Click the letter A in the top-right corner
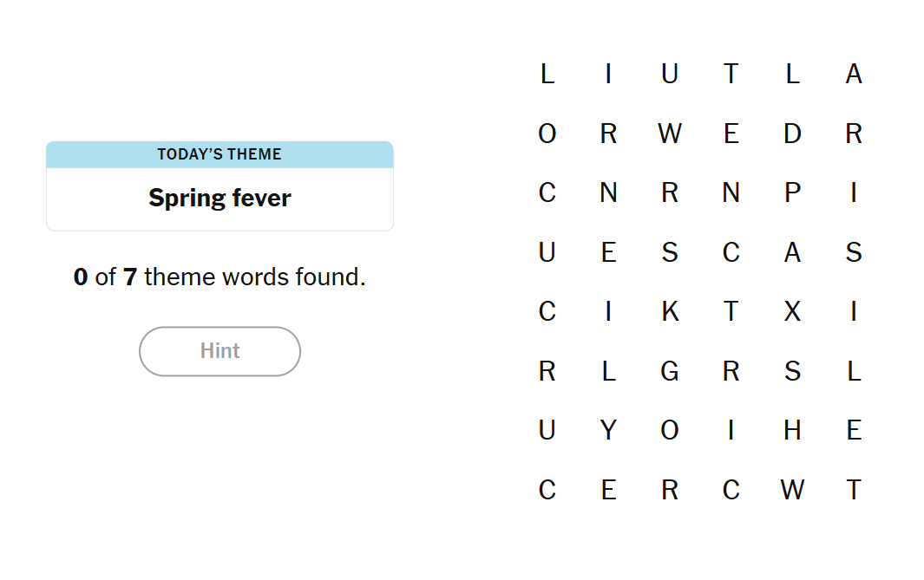 (x=854, y=75)
